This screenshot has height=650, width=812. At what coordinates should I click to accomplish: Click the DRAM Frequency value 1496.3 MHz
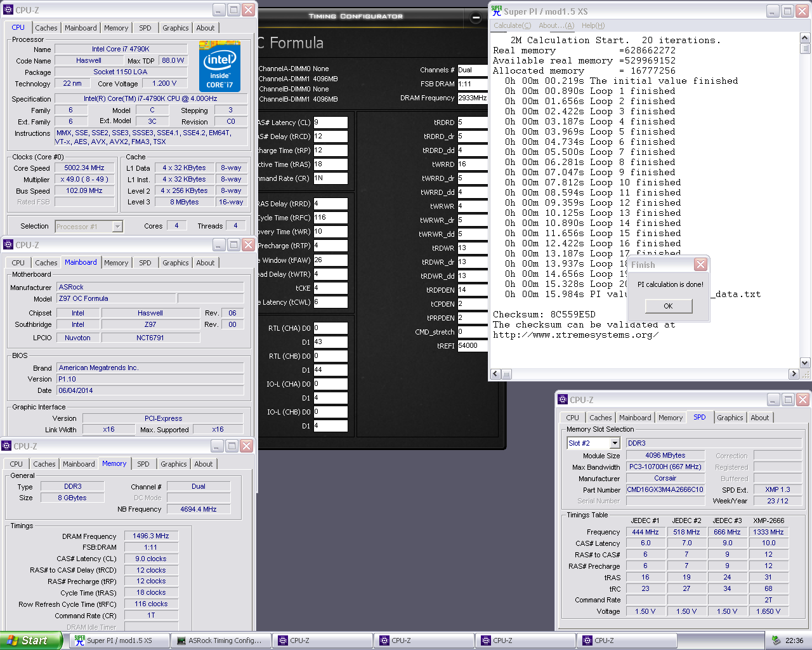pyautogui.click(x=151, y=536)
